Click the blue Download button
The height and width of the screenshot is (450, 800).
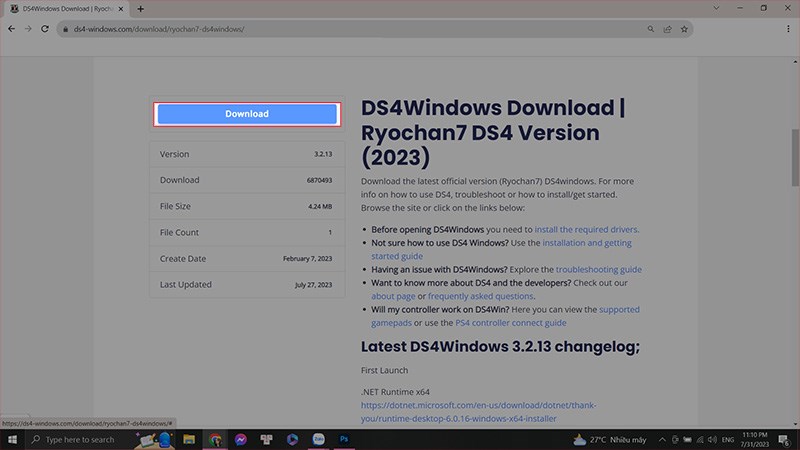coord(246,114)
